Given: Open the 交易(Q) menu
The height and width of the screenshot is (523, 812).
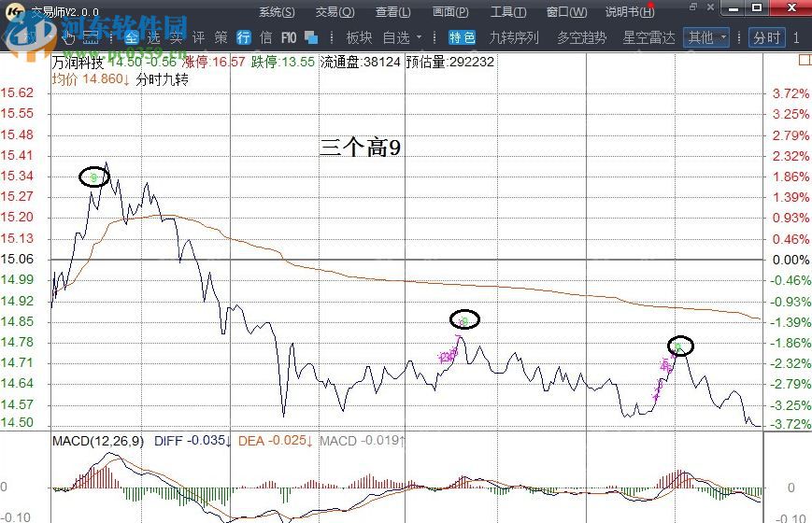Looking at the screenshot, I should (x=335, y=11).
